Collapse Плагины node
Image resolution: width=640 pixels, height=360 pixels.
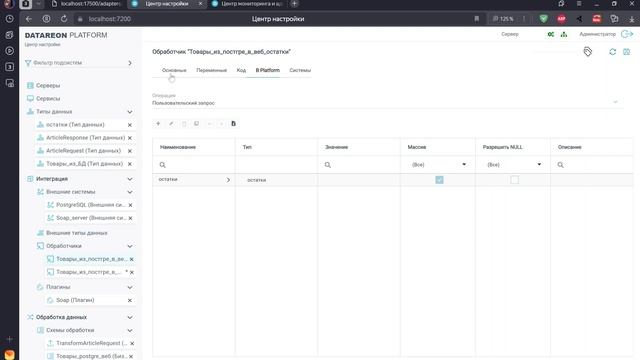tap(130, 287)
